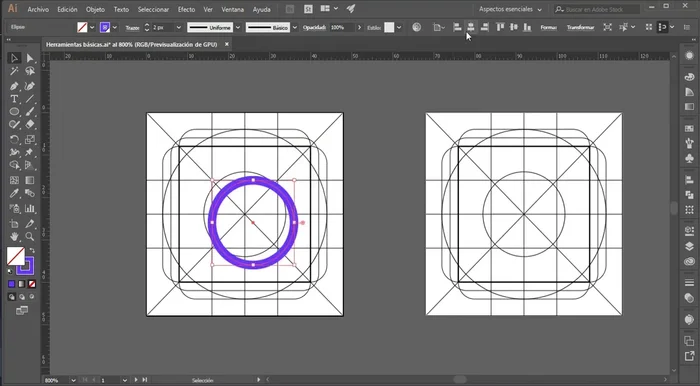Select the Width/Warp tool
This screenshot has height=386, width=700.
coord(14,152)
